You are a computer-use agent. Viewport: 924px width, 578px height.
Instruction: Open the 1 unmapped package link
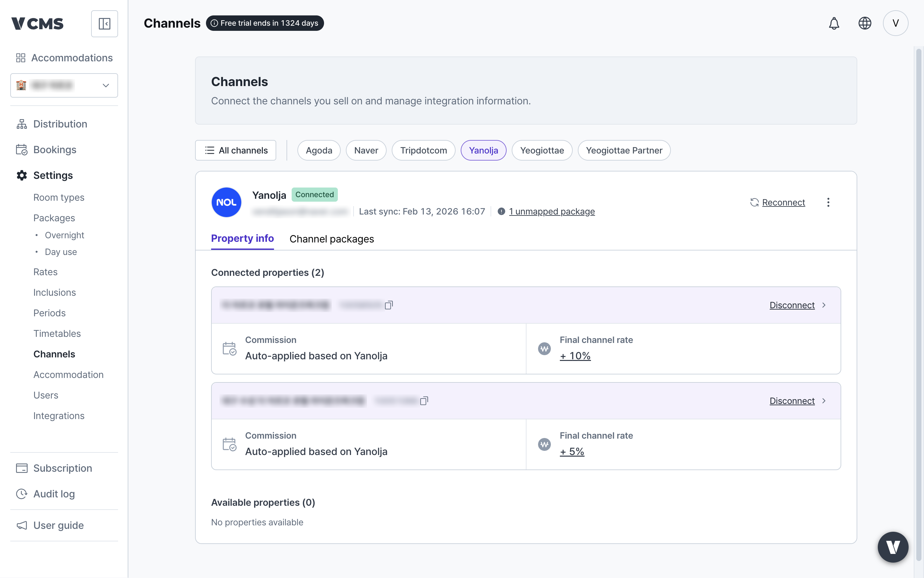coord(552,211)
